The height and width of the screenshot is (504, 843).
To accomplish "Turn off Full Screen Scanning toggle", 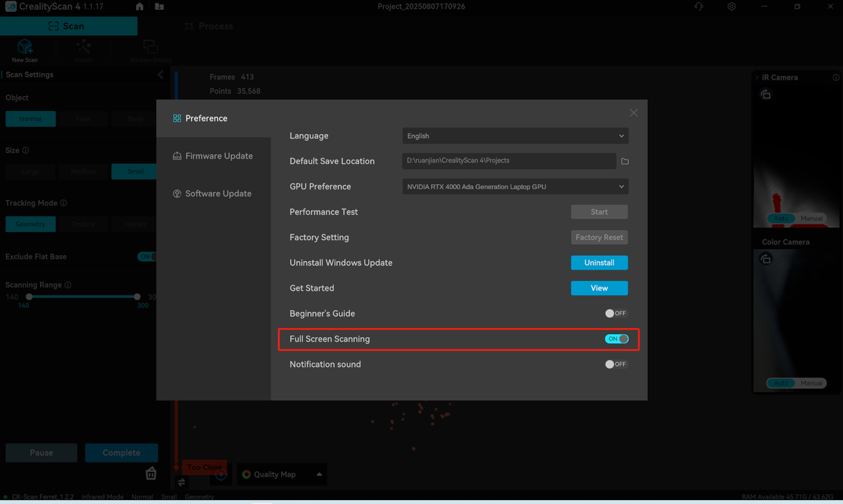I will tap(617, 339).
